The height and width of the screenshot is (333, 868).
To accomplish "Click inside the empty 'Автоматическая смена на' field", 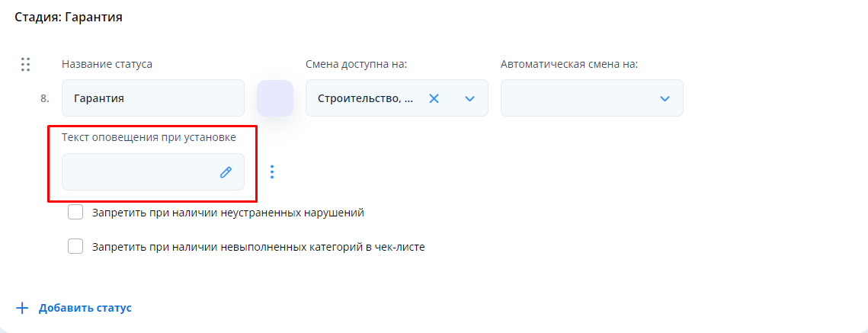I will (575, 98).
